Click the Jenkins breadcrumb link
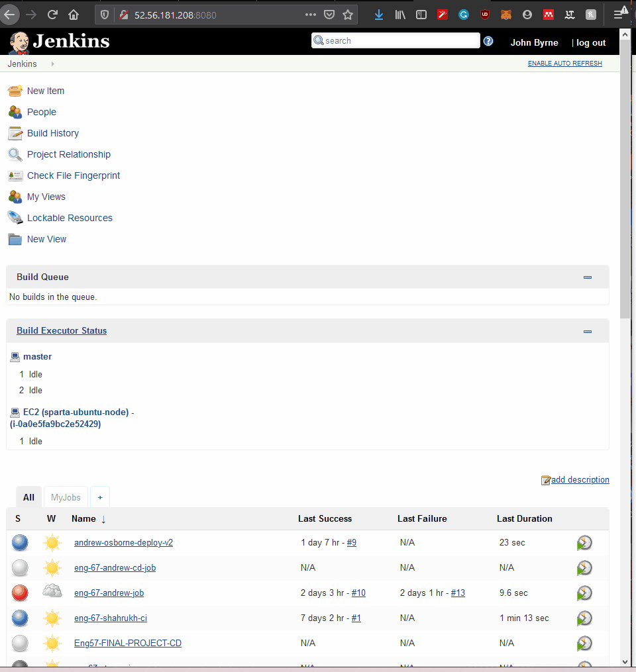 pyautogui.click(x=23, y=64)
